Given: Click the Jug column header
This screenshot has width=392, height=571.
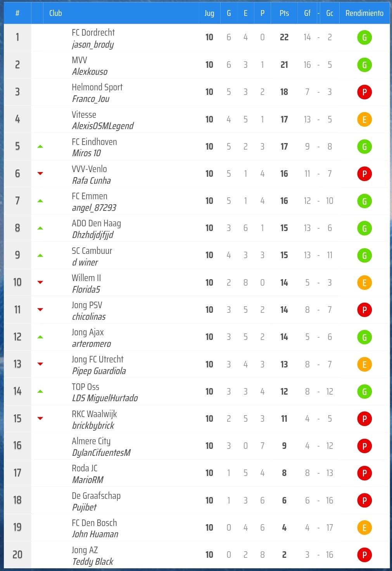Looking at the screenshot, I should click(x=209, y=13).
